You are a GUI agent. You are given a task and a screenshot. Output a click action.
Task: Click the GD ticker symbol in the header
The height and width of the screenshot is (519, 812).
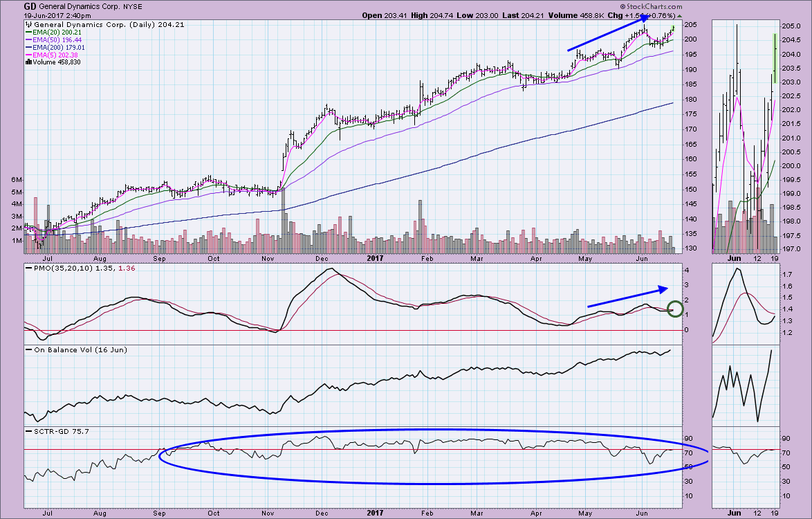click(x=30, y=7)
